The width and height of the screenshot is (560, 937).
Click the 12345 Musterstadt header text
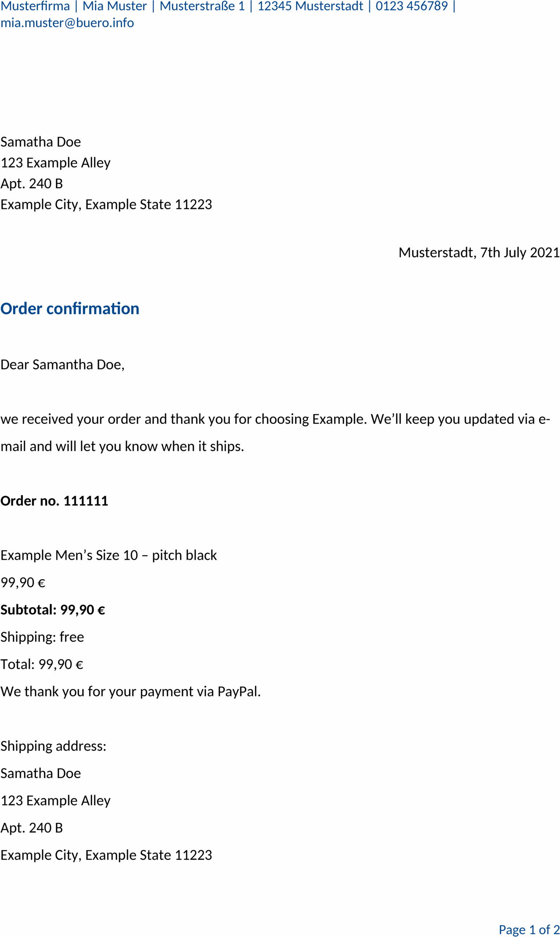pyautogui.click(x=310, y=6)
